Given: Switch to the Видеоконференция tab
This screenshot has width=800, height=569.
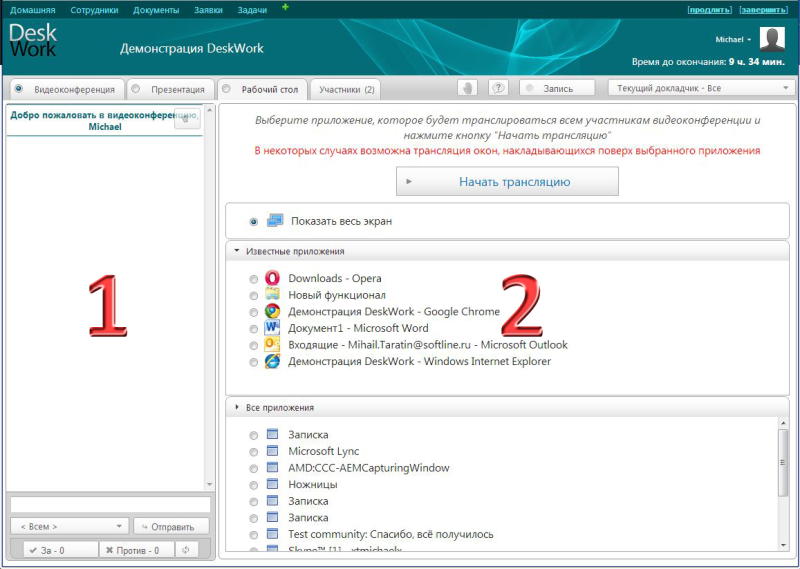Looking at the screenshot, I should (x=67, y=89).
